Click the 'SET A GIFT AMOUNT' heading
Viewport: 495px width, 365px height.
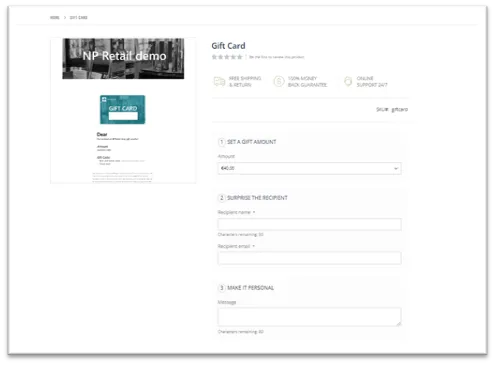252,142
